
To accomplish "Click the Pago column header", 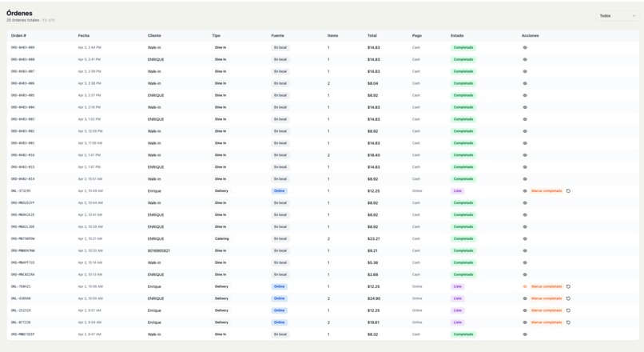I will tap(417, 36).
